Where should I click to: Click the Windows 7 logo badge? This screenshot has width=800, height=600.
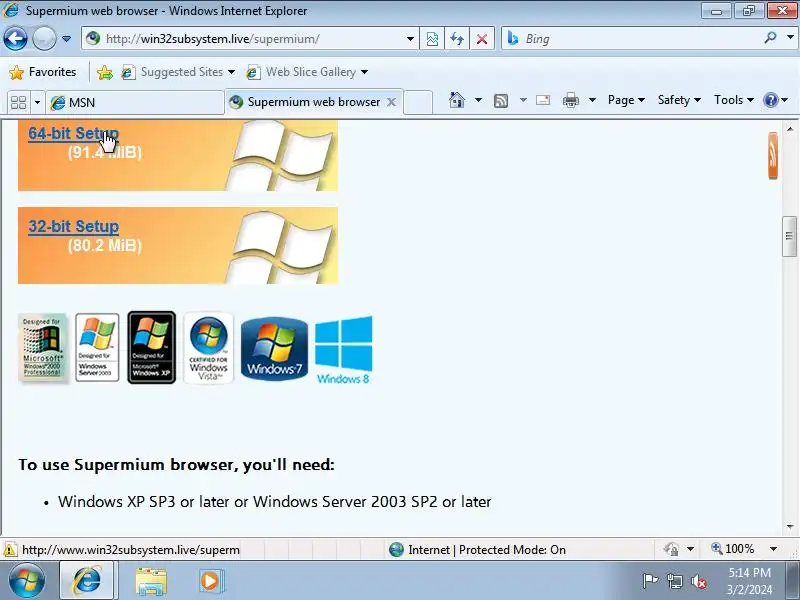coord(274,348)
